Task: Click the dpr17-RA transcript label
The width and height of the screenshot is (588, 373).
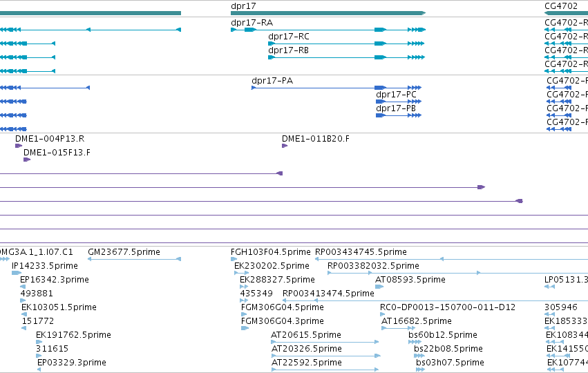Action: [252, 23]
